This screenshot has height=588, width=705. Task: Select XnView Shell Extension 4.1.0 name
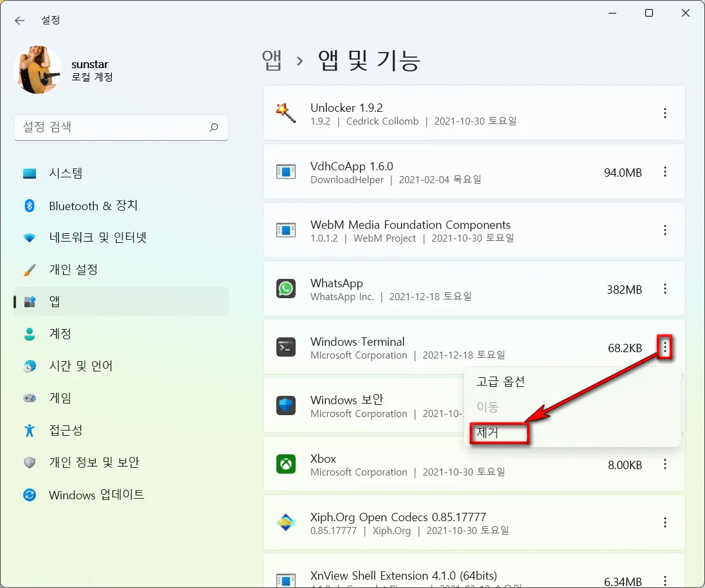point(404,576)
